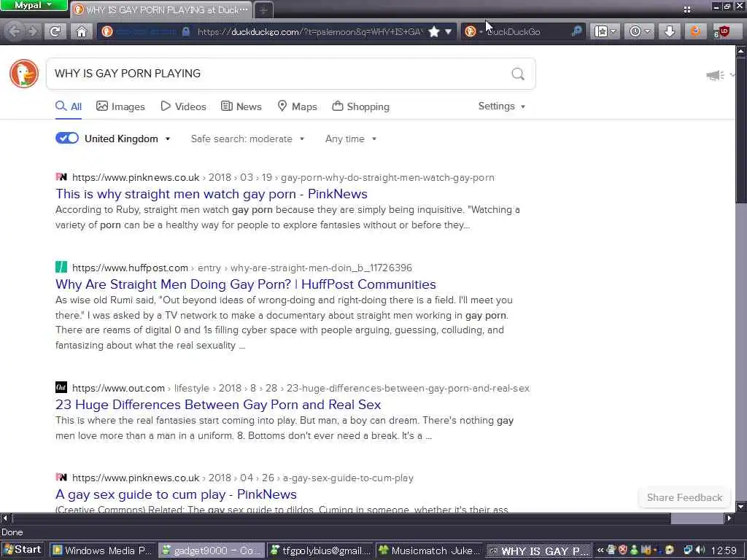Open a new tab with the plus button
Screen dimensions: 747x560
click(x=263, y=9)
